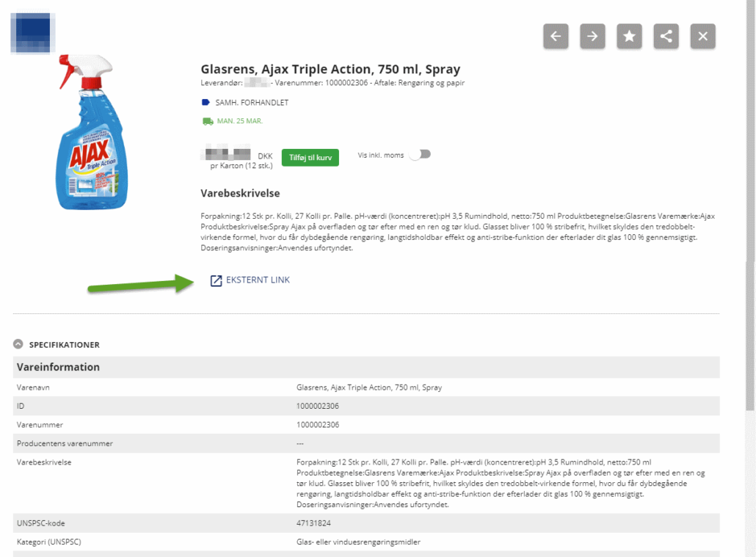
Task: Click the UNSPSC-kode value 47131824
Action: tap(313, 523)
